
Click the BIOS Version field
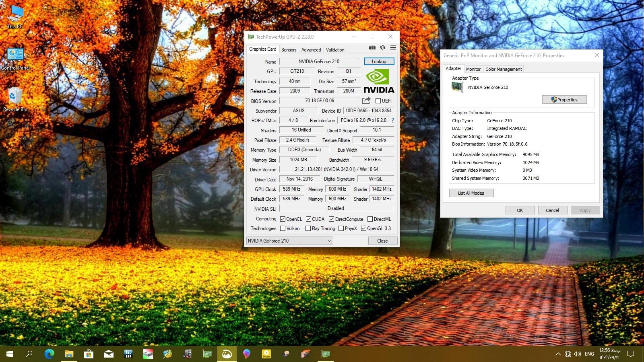point(319,101)
